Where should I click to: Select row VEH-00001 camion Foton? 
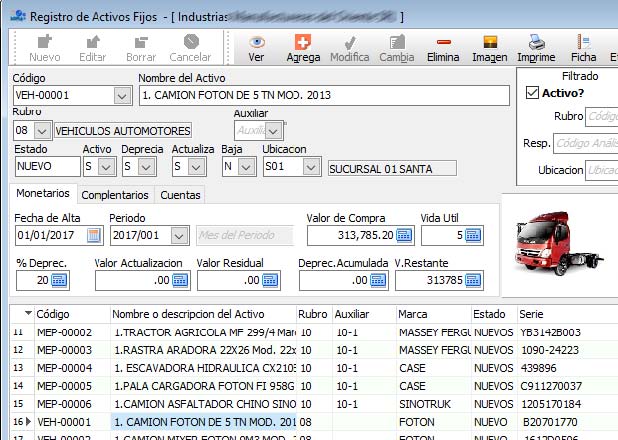314,422
